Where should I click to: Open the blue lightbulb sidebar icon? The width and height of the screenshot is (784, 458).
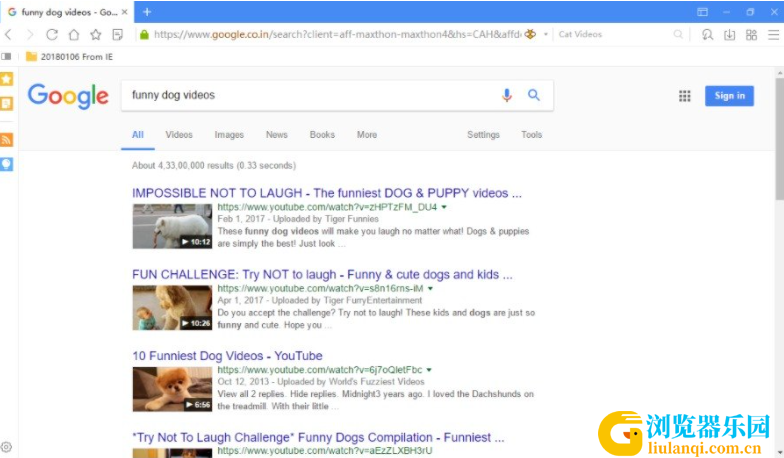point(6,164)
